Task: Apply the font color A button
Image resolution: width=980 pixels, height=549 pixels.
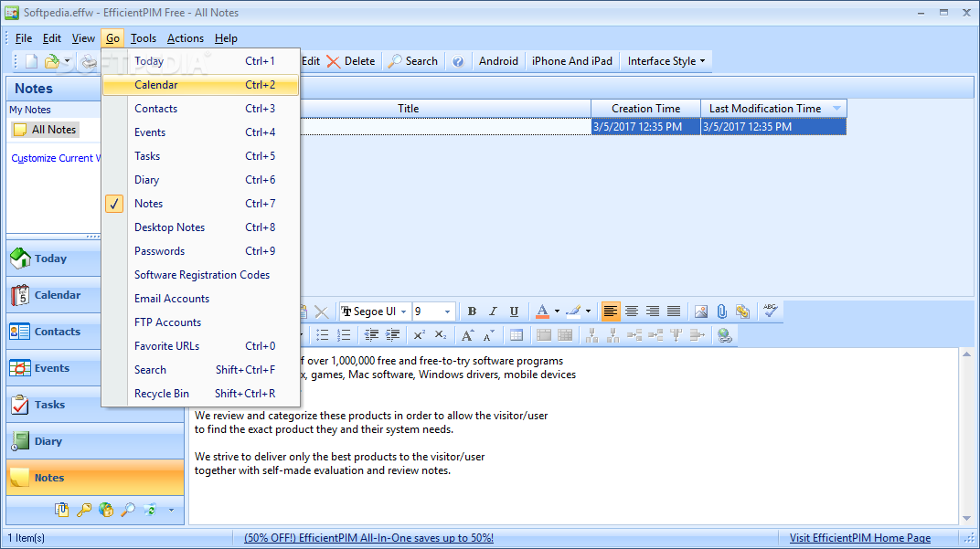Action: point(542,311)
